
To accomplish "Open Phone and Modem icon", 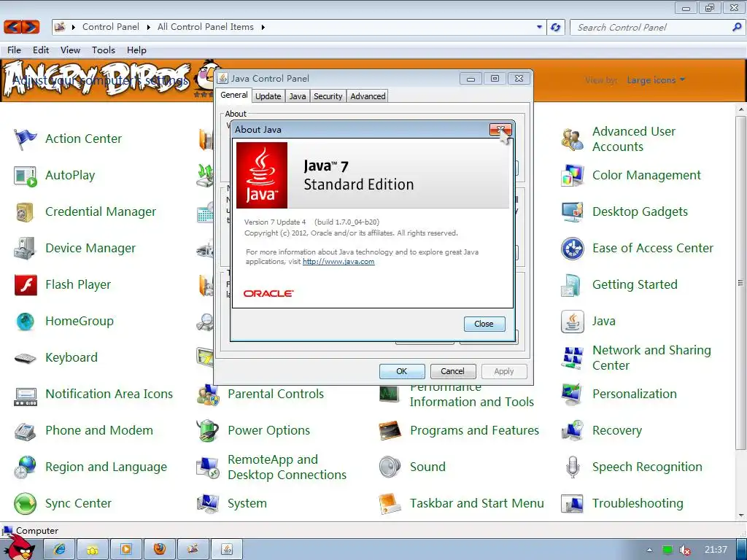I will [x=25, y=432].
